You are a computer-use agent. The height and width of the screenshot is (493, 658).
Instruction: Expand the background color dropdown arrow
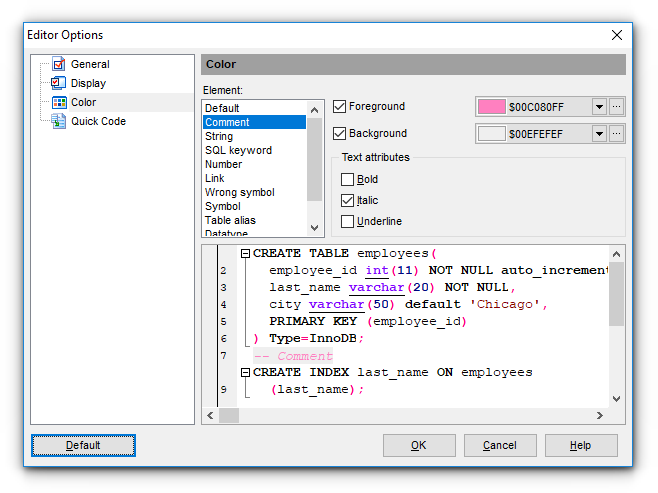coord(599,133)
